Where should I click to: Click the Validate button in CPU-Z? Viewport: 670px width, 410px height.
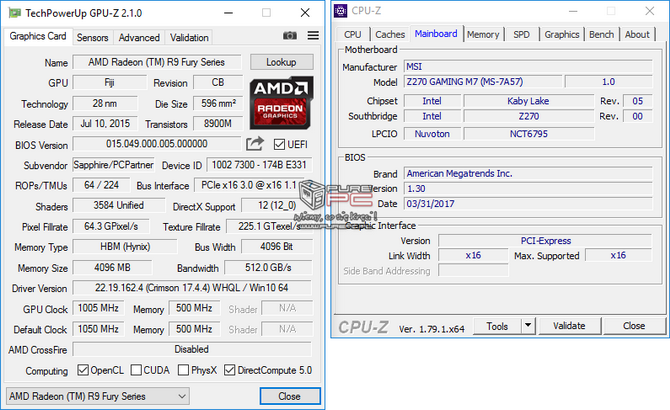(569, 326)
